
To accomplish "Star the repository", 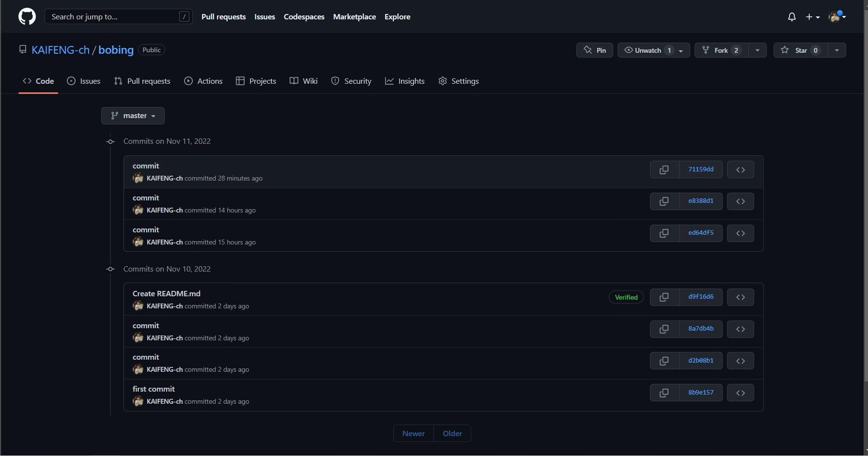I will [x=800, y=50].
